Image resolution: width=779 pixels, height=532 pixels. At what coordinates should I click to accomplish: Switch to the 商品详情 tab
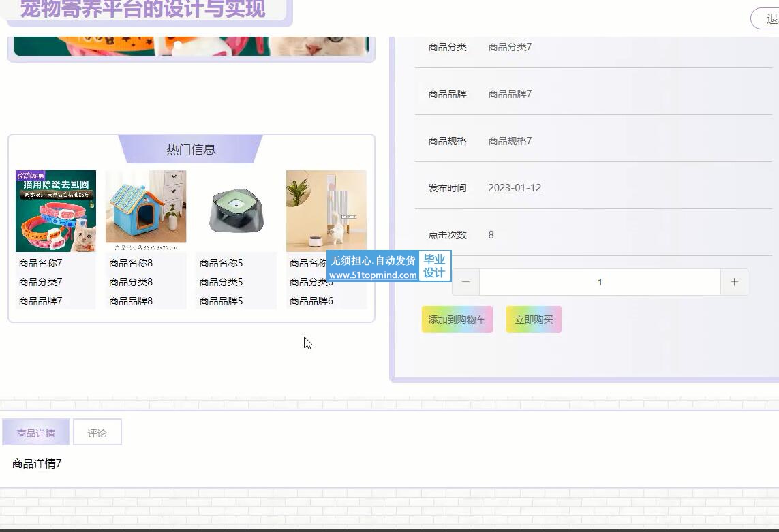(x=35, y=432)
